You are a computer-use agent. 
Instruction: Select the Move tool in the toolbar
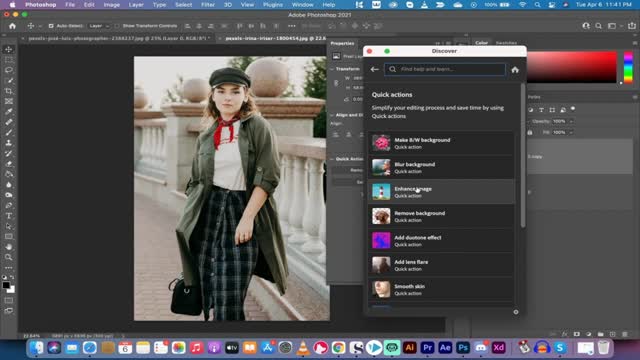click(9, 49)
